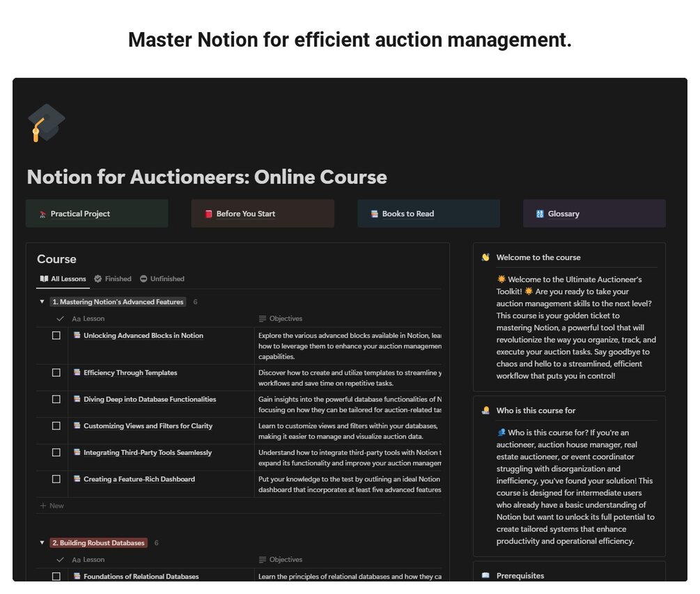The width and height of the screenshot is (700, 594).
Task: Click the waving hand icon beside Welcome heading
Action: [x=485, y=258]
